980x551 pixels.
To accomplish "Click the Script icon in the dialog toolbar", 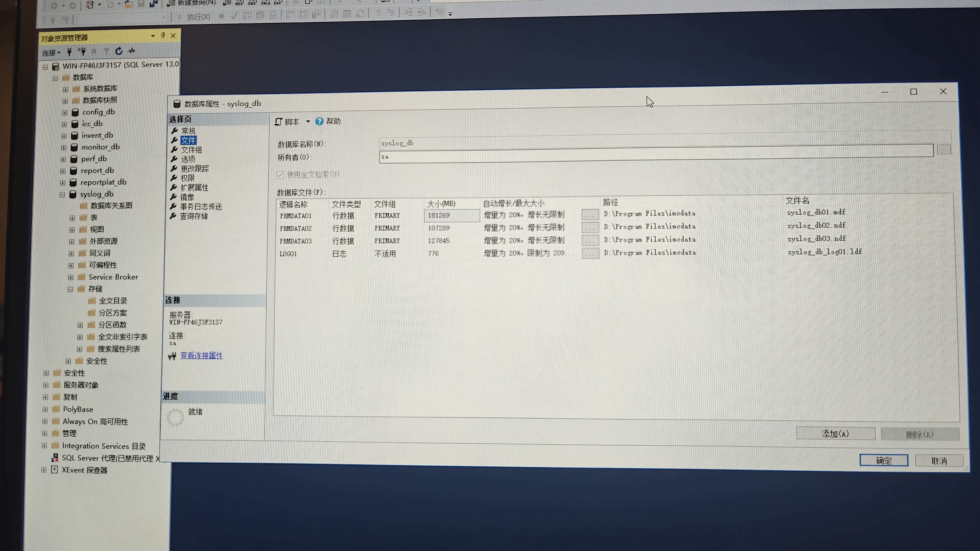I will tap(279, 122).
